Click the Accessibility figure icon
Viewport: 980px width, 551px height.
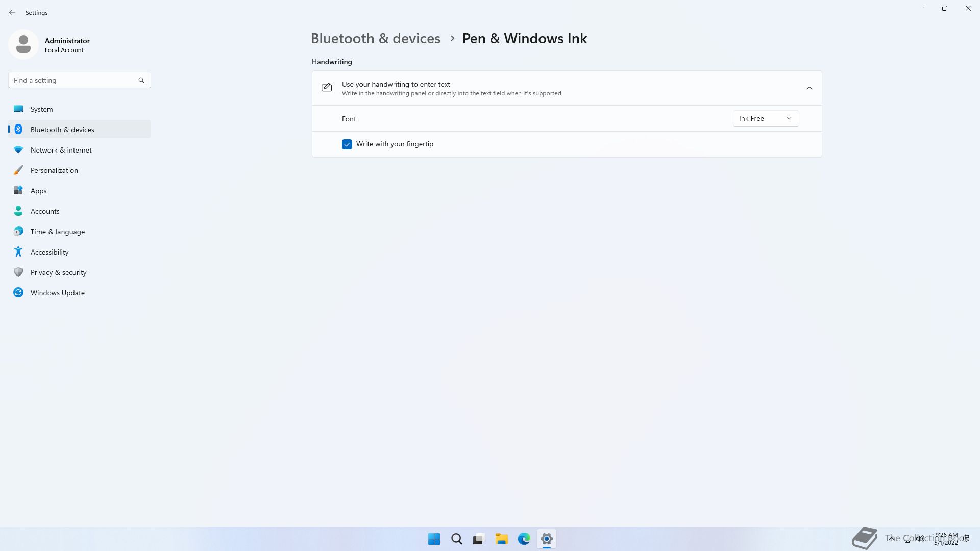click(18, 252)
